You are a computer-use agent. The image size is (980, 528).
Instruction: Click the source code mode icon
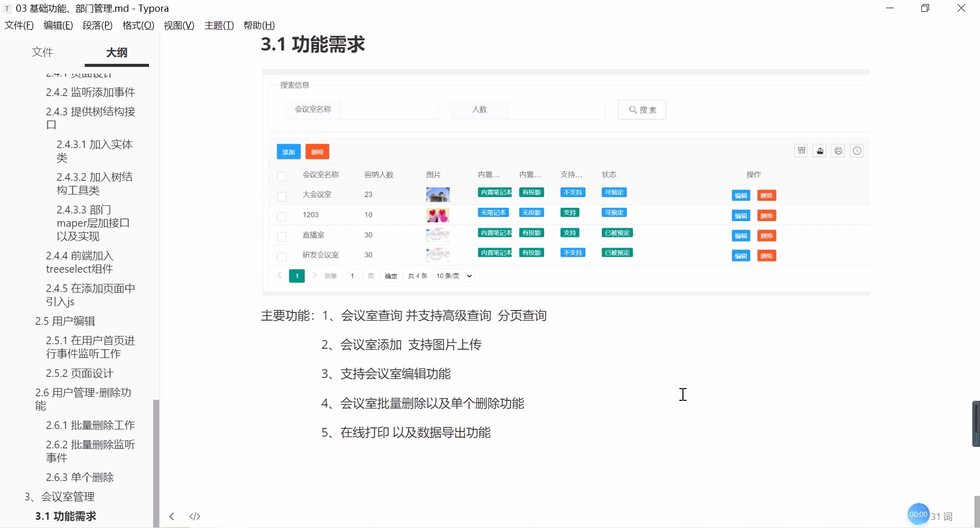194,516
